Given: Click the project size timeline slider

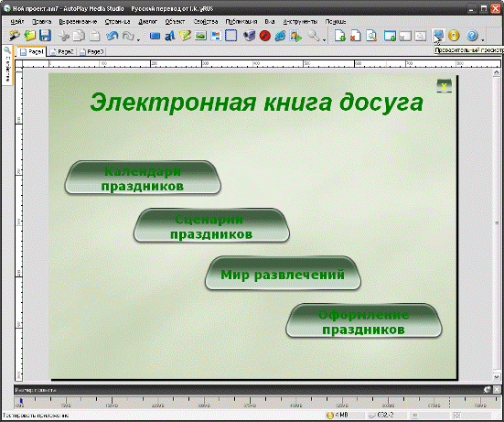Looking at the screenshot, I should (22, 401).
